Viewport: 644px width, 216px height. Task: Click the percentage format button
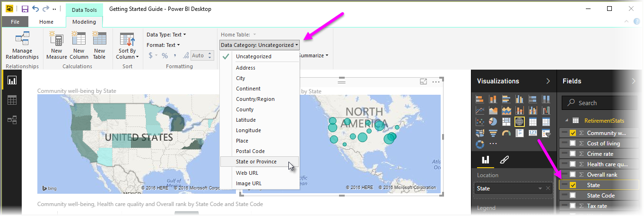coord(165,55)
